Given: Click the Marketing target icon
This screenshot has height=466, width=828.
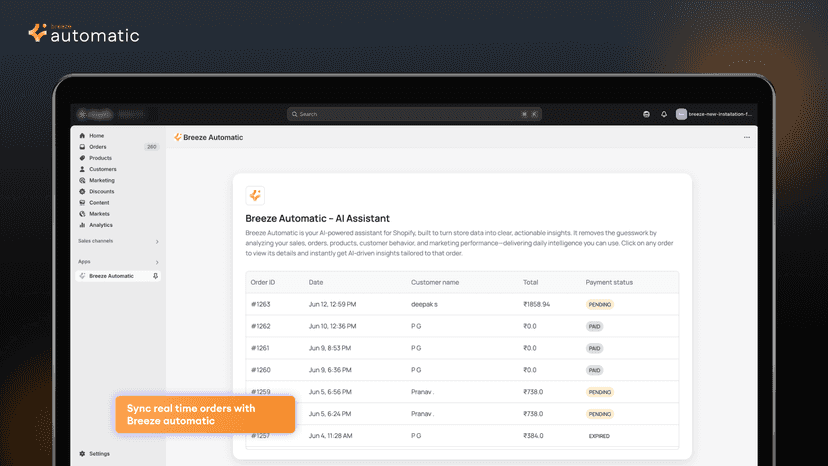Looking at the screenshot, I should click(x=82, y=180).
